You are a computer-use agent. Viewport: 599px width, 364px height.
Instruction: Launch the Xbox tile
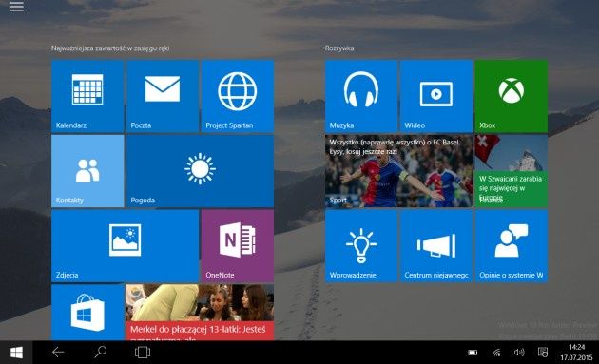pos(512,96)
